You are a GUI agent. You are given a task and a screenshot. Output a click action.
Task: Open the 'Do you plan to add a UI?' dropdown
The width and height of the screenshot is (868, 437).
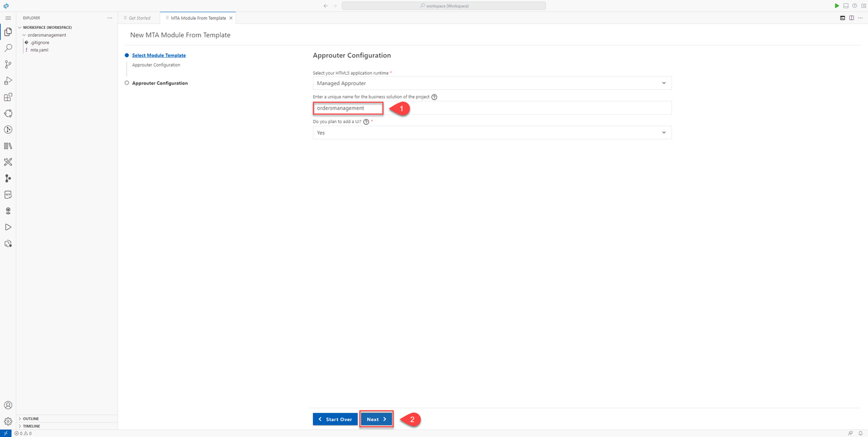pyautogui.click(x=492, y=133)
